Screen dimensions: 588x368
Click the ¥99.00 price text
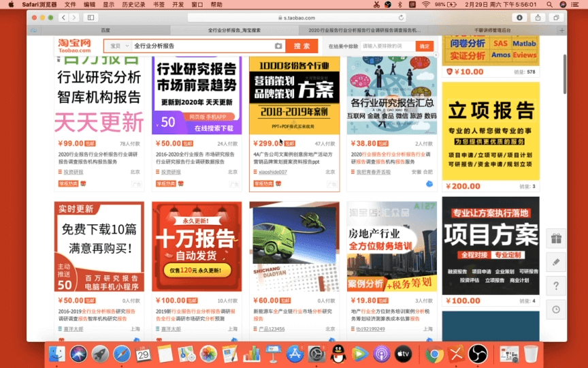click(x=71, y=143)
